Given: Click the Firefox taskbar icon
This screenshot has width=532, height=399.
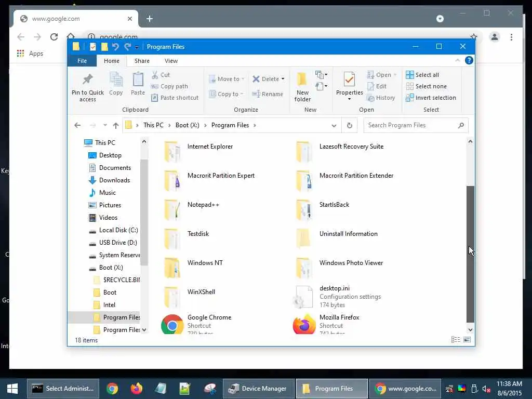Looking at the screenshot, I should point(137,389).
